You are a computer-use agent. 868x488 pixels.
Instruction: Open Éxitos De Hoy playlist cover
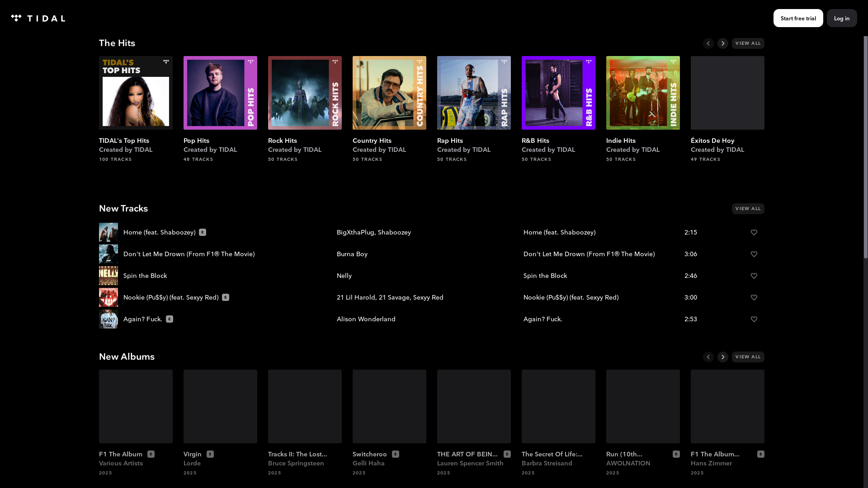727,93
